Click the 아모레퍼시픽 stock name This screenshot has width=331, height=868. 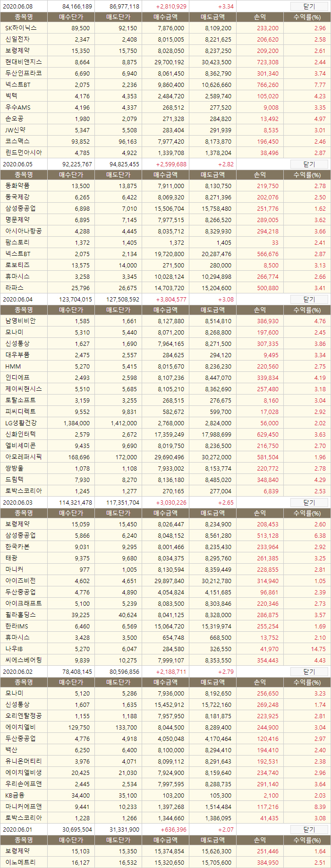pyautogui.click(x=24, y=457)
